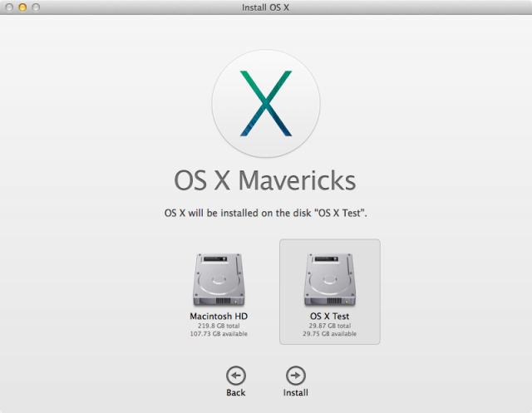Click the '29.87 GB total' text
This screenshot has height=413, width=532.
[329, 326]
